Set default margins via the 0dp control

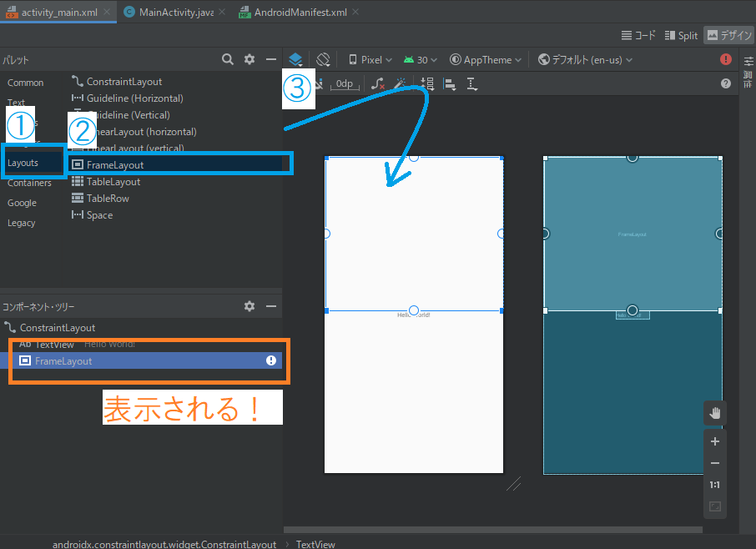[x=345, y=83]
